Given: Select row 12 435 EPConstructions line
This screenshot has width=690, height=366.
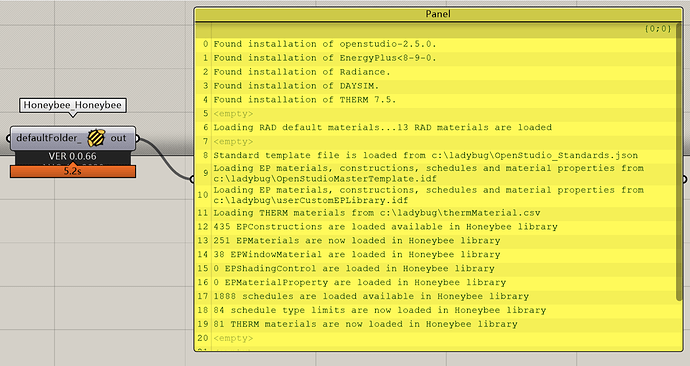Looking at the screenshot, I should (x=436, y=227).
